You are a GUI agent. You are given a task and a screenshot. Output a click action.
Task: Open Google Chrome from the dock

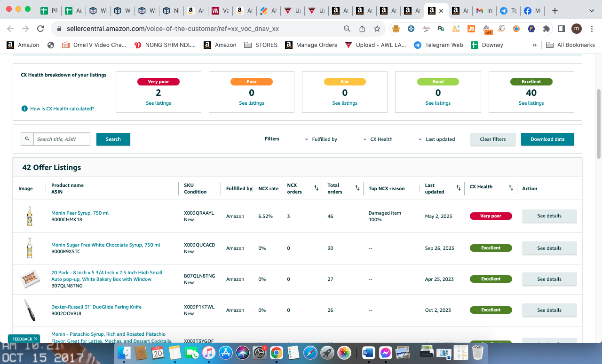click(x=276, y=353)
